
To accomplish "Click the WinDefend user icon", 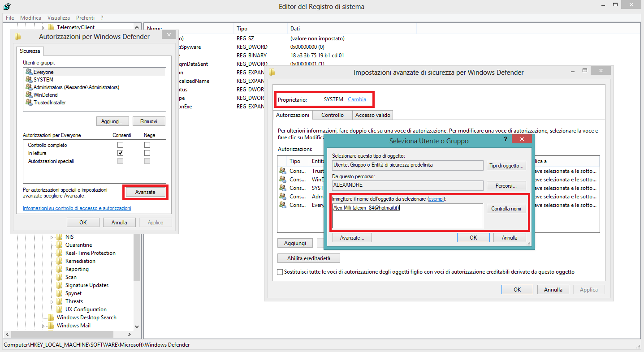I will tap(29, 94).
